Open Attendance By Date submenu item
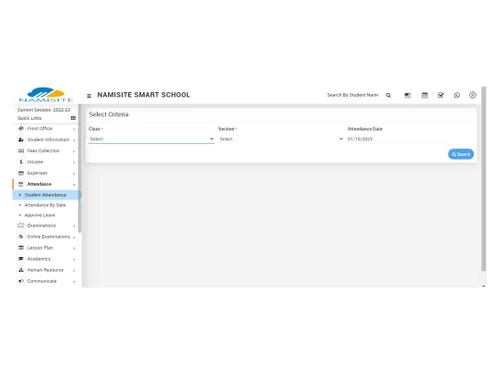Image resolution: width=500 pixels, height=375 pixels. [x=45, y=205]
